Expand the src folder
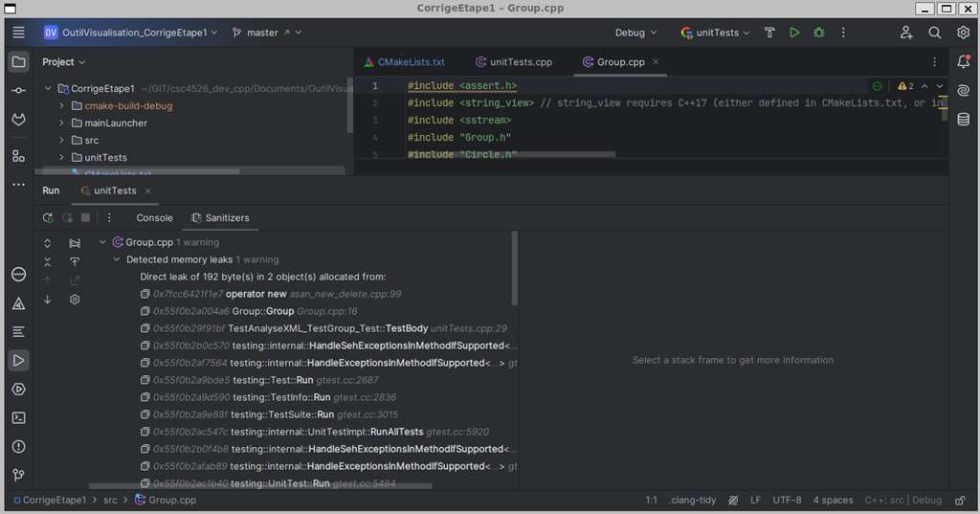The width and height of the screenshot is (980, 514). pos(61,140)
